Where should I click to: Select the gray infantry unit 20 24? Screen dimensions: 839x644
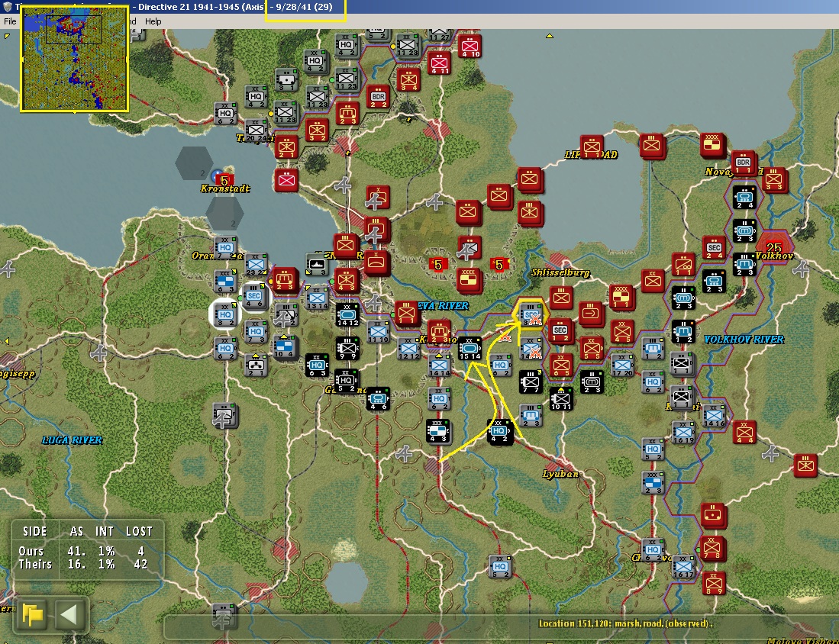pos(256,130)
